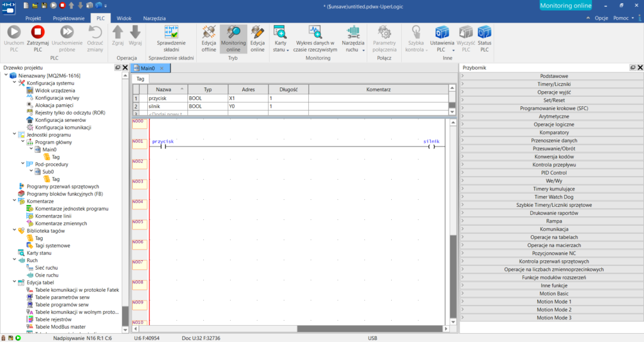Collapse Komentarze tree node
This screenshot has height=342, width=644.
tap(14, 201)
